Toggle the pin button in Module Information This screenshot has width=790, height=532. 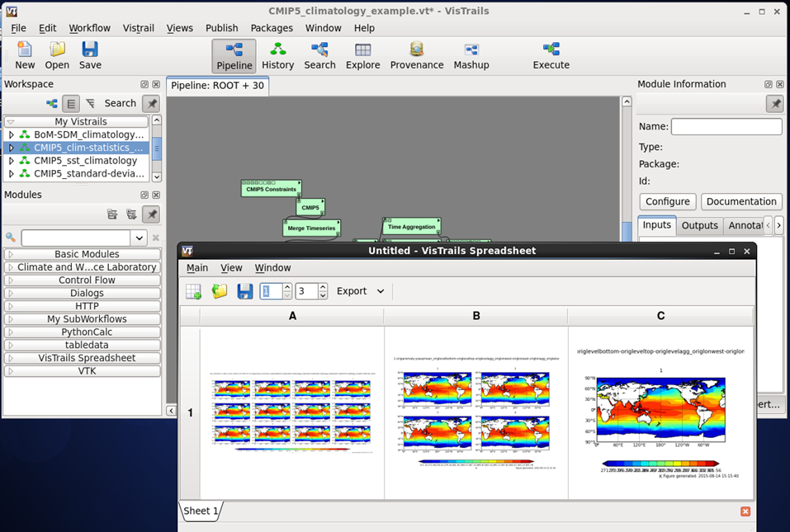(x=774, y=103)
